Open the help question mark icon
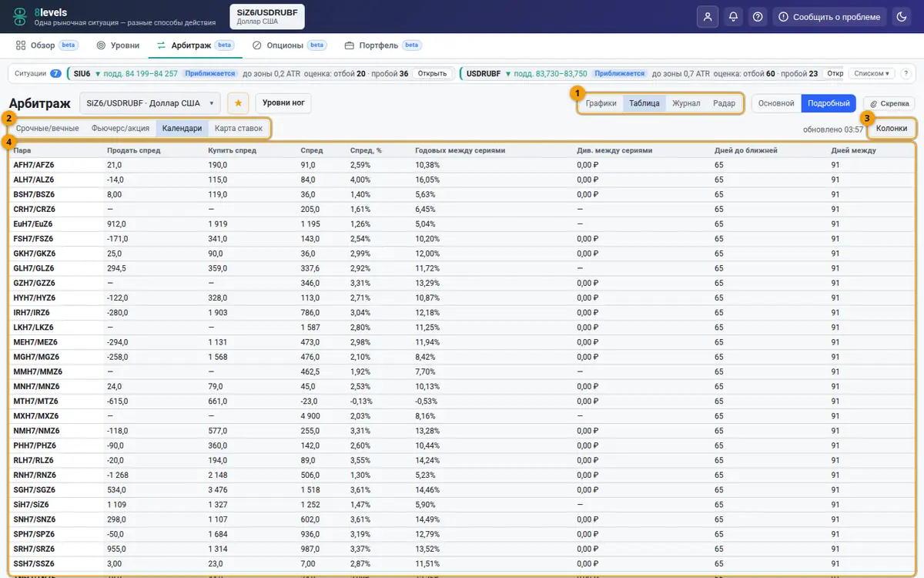 click(x=758, y=16)
